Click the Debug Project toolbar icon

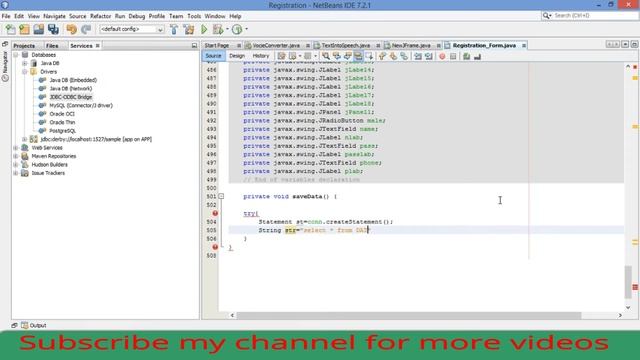tap(218, 29)
